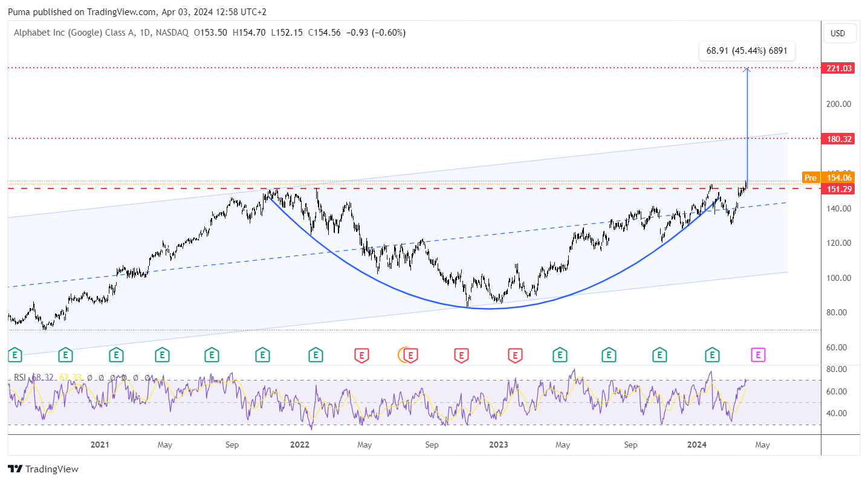Click the first red earnings marker after 2022

[361, 355]
